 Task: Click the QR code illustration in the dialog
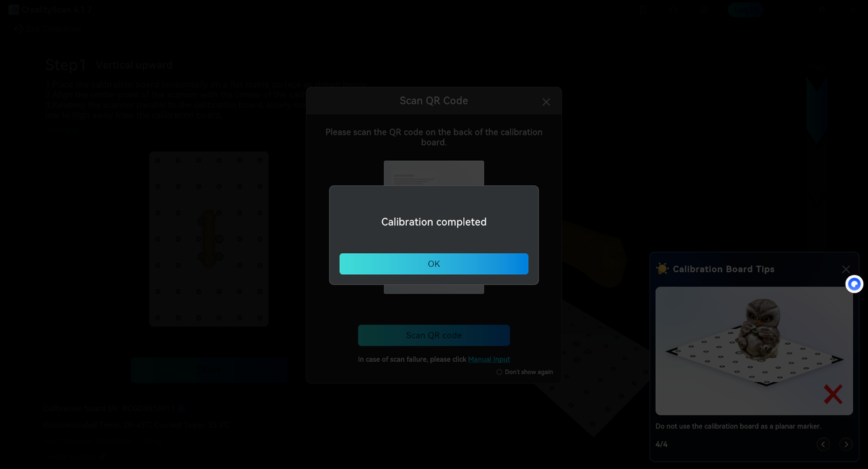(433, 173)
